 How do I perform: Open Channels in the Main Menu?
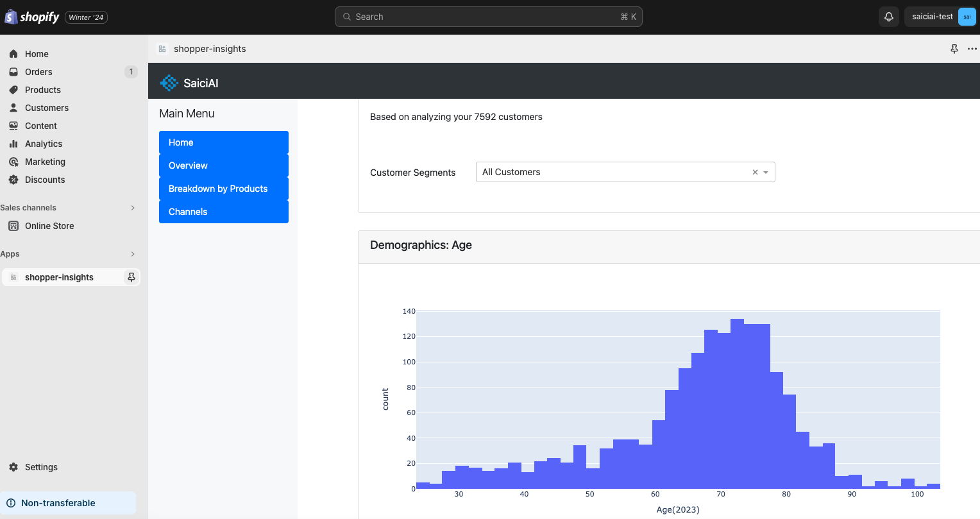point(224,212)
